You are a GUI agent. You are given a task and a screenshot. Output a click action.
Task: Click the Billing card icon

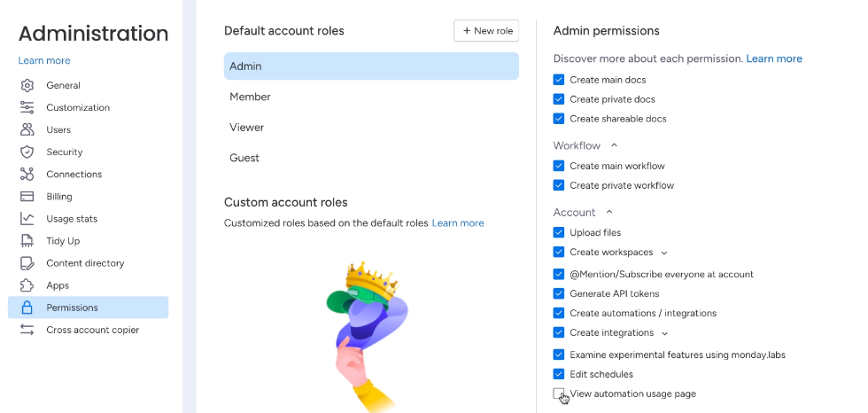[27, 197]
